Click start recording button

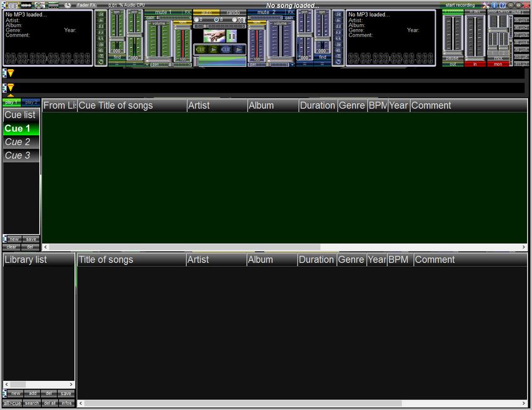coord(460,5)
